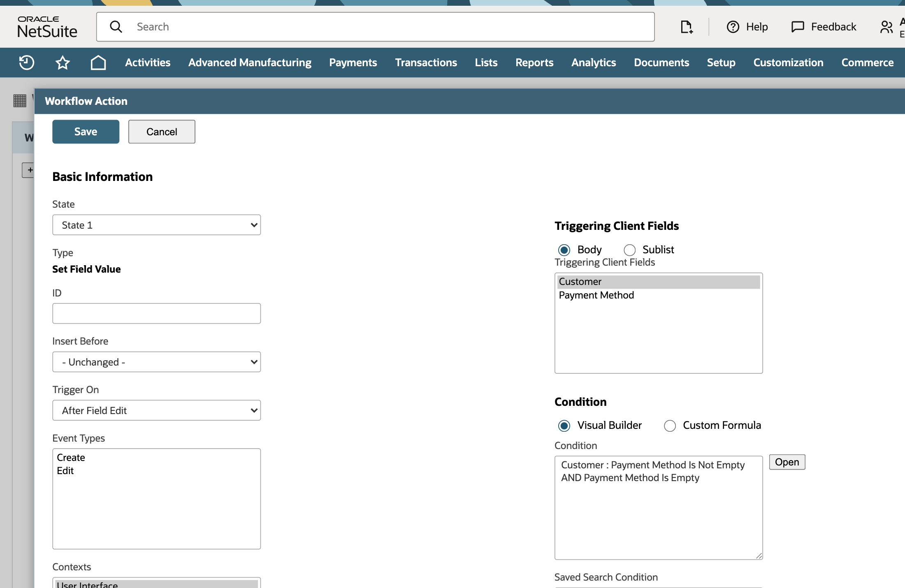This screenshot has width=905, height=588.
Task: Select the Visual Builder radio option
Action: coord(564,426)
